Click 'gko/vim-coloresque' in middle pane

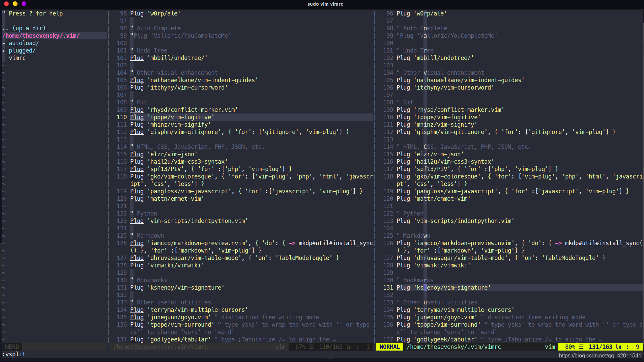181,176
